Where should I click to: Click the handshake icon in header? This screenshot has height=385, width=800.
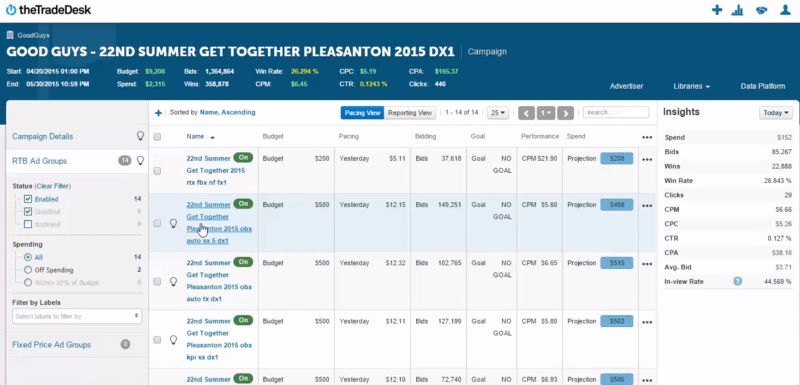761,10
